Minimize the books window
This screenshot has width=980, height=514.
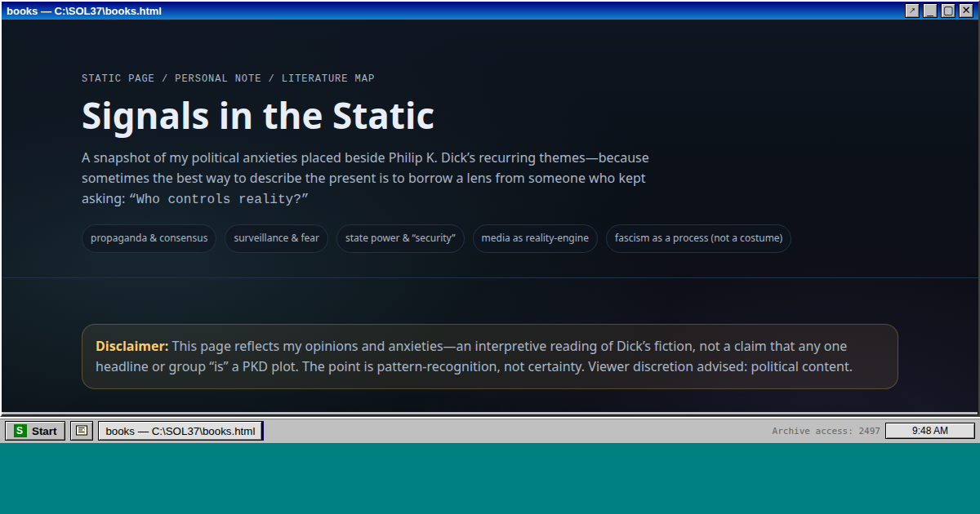pos(929,11)
